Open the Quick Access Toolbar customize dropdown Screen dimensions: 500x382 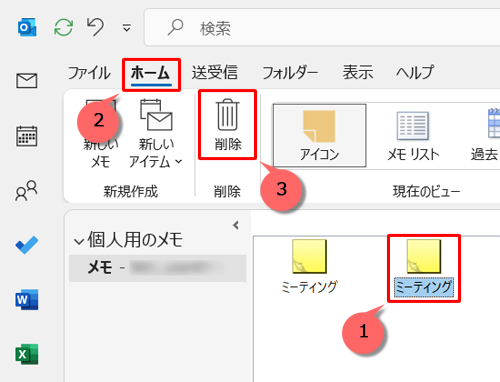(x=126, y=28)
